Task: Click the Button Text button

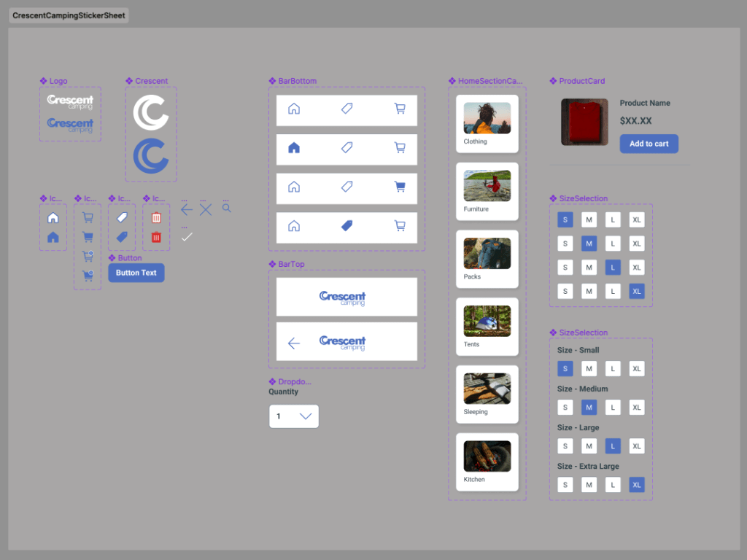Action: coord(136,273)
